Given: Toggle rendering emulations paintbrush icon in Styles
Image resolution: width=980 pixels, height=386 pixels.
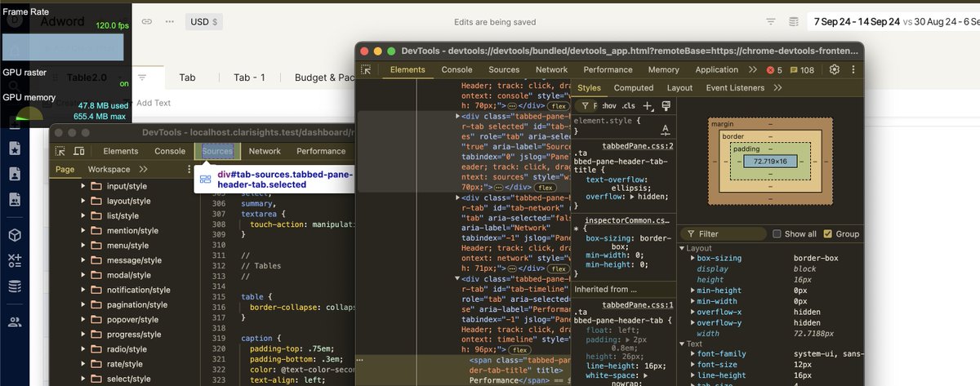Looking at the screenshot, I should pyautogui.click(x=666, y=106).
